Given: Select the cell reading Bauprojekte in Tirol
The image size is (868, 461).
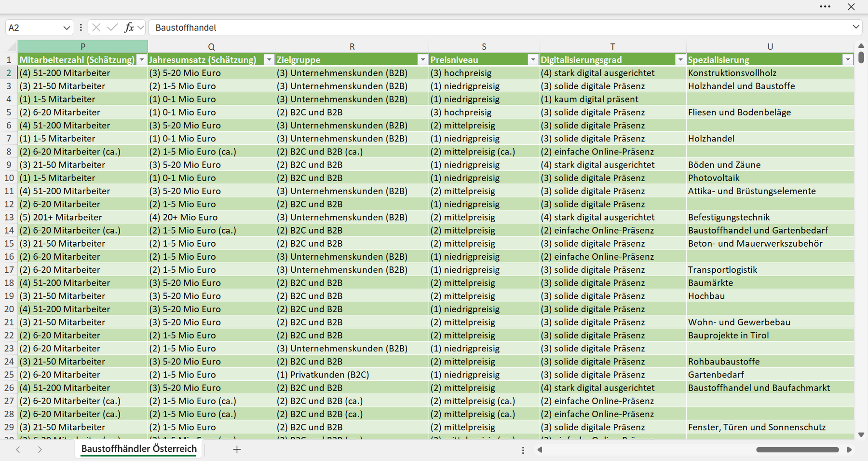Looking at the screenshot, I should point(770,335).
